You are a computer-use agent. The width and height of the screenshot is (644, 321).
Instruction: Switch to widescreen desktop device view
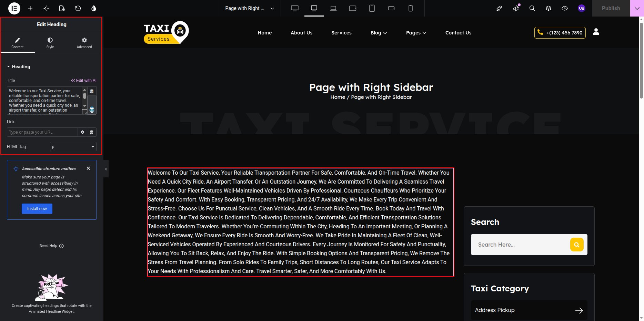(295, 8)
